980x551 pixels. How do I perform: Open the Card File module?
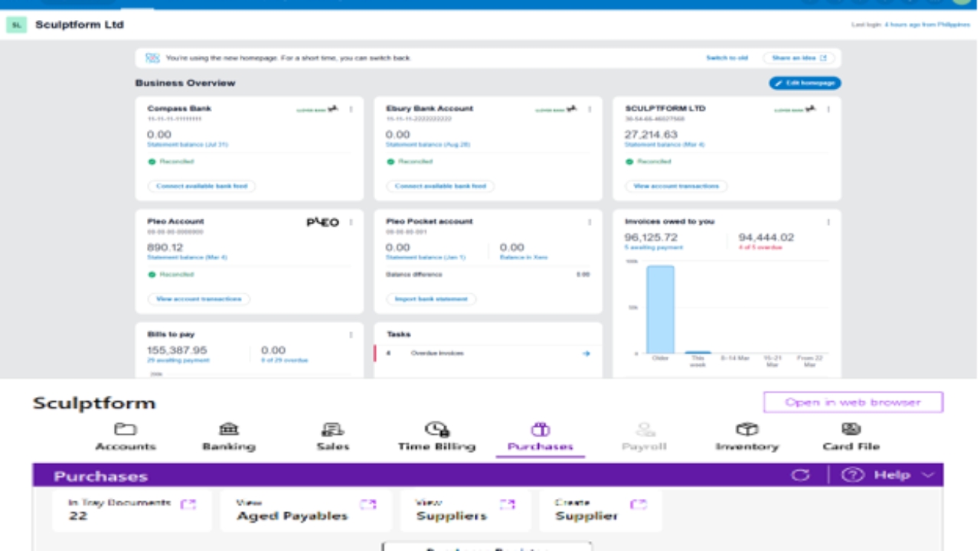tap(851, 437)
